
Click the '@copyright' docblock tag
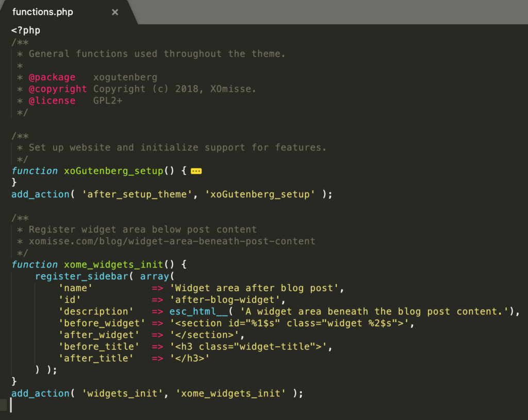(x=58, y=89)
